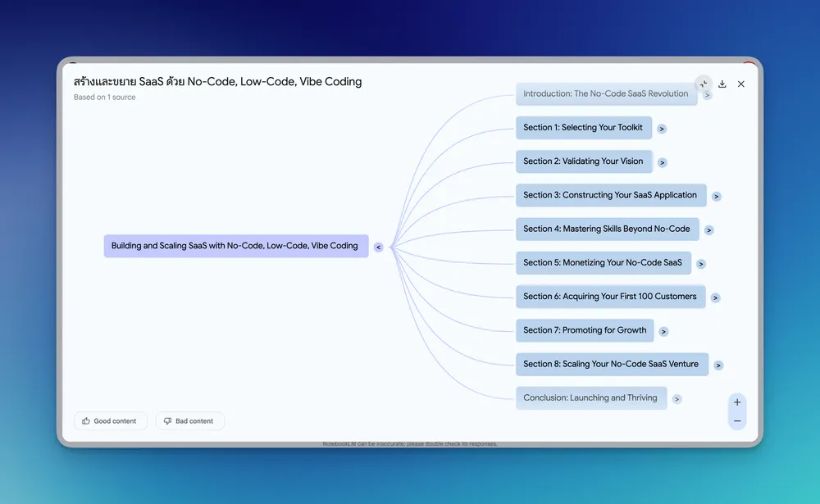Rate with Bad content thumbs down
The image size is (820, 504).
[189, 421]
